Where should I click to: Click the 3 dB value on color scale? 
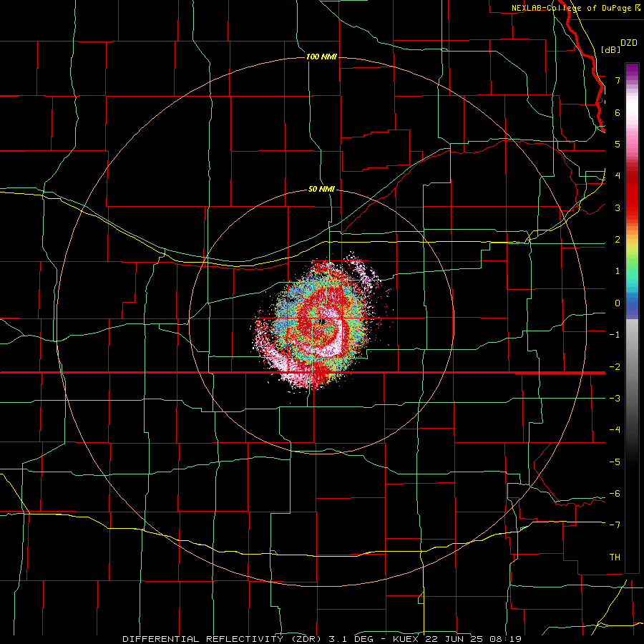coord(618,208)
